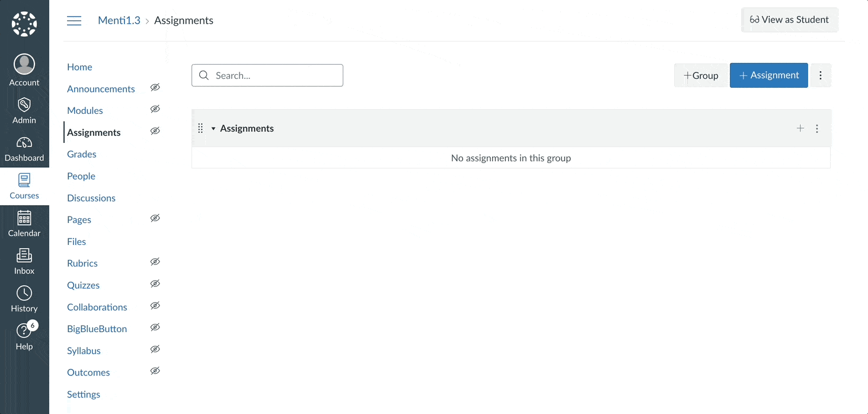Open Files in course navigation
This screenshot has height=414, width=868.
[x=76, y=241]
